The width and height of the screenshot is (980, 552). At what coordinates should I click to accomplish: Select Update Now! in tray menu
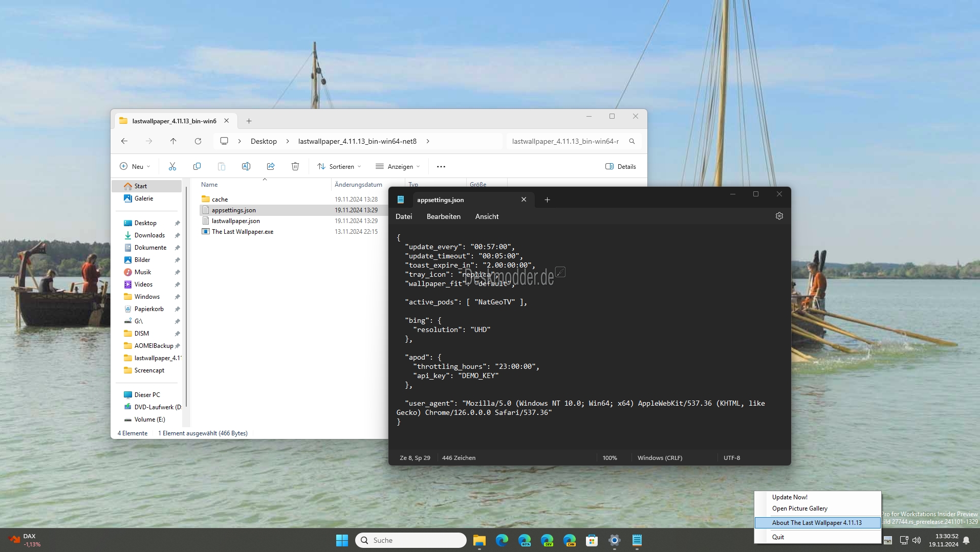[x=818, y=497]
